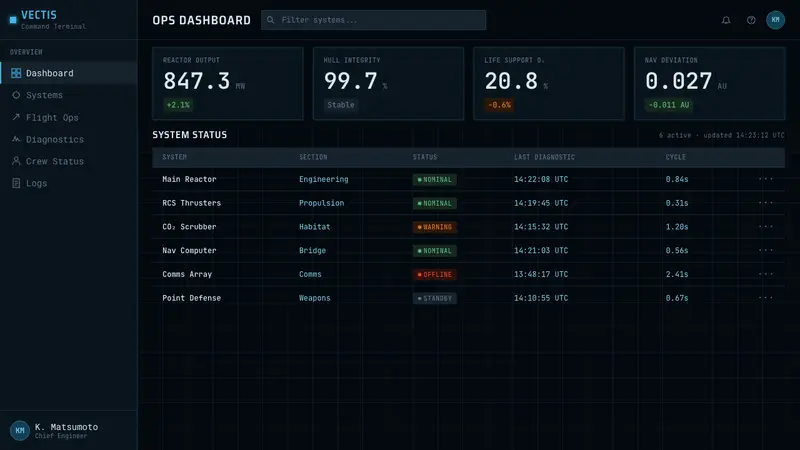Open the Nav Computer row options menu
Image resolution: width=800 pixels, height=450 pixels.
click(x=765, y=250)
